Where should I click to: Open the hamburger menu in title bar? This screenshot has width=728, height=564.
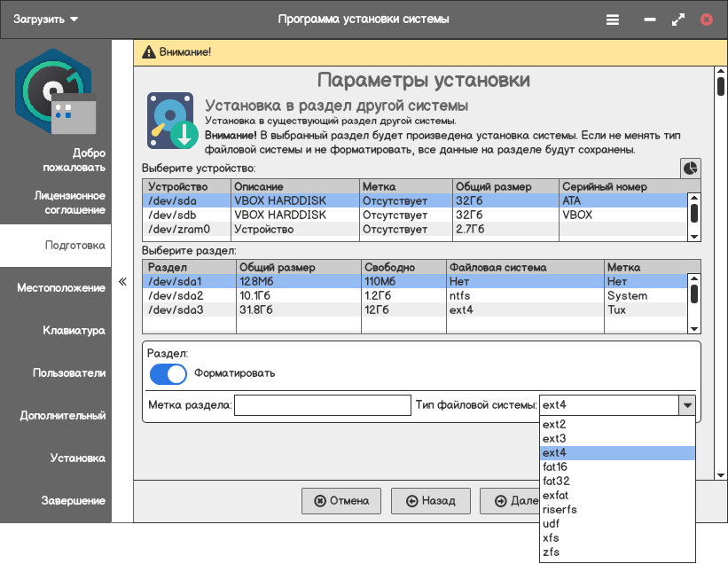613,20
